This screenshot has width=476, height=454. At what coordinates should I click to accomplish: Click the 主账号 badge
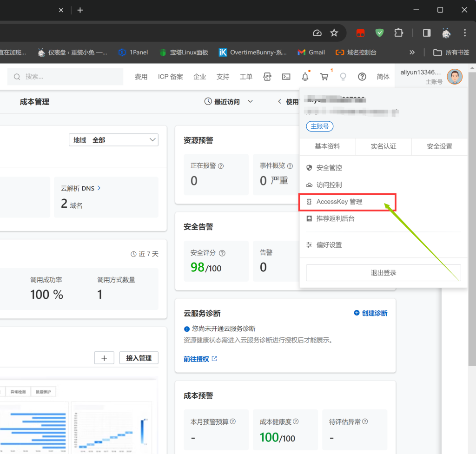point(320,126)
